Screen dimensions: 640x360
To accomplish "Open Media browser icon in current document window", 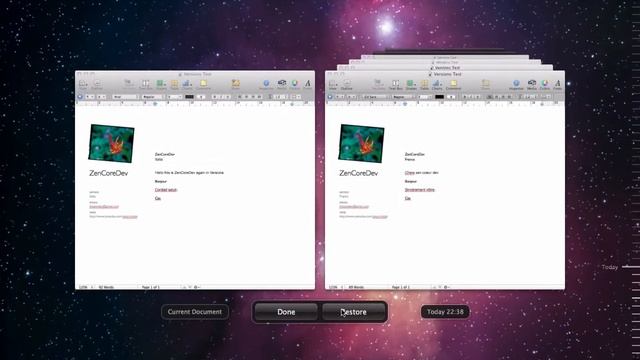I will (x=282, y=84).
